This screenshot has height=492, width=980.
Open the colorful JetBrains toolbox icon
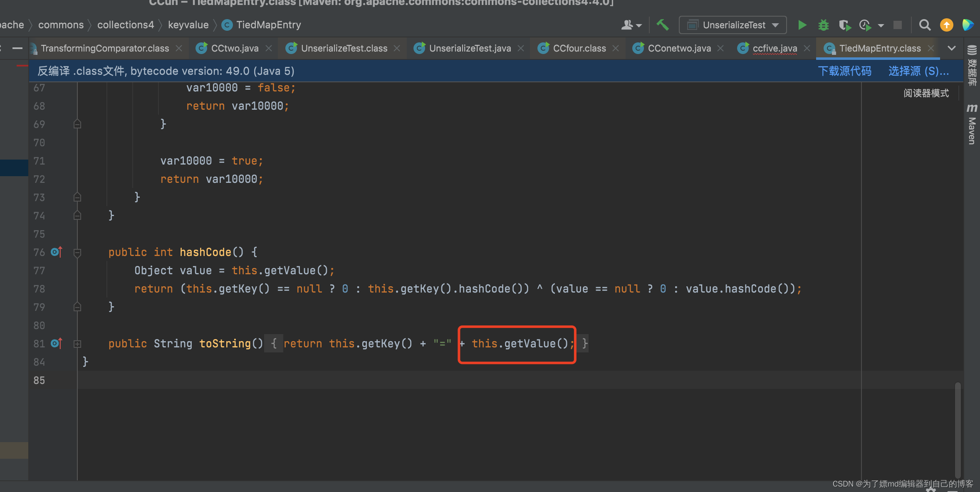click(x=968, y=25)
